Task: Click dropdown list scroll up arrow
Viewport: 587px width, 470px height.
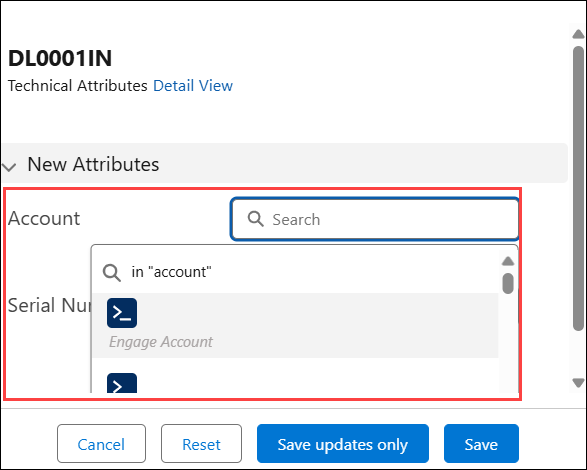Action: [508, 261]
